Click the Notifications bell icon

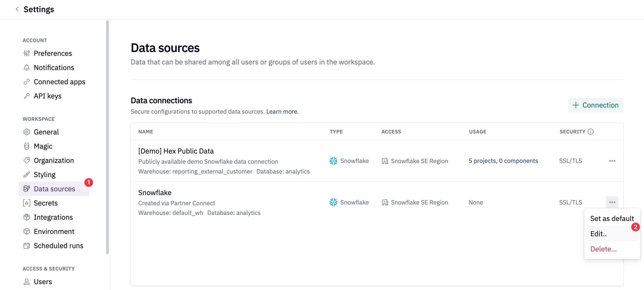[27, 67]
